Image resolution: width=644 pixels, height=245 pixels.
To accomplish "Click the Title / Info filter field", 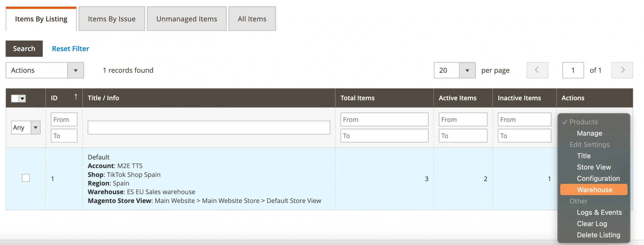I will point(209,128).
